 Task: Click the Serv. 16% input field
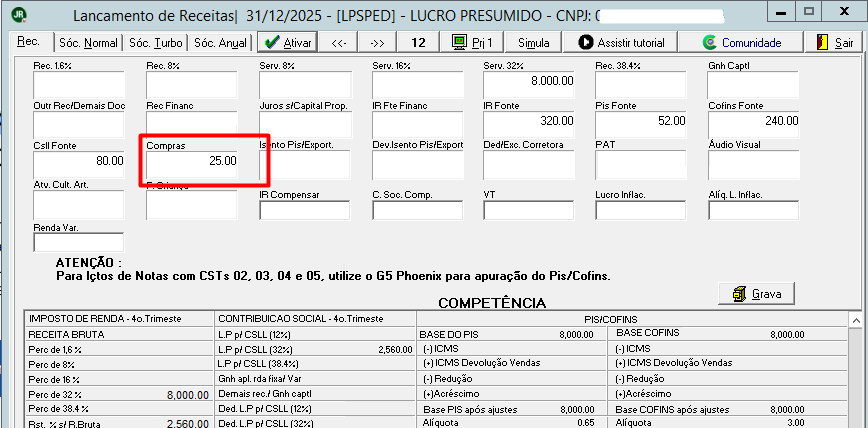(417, 85)
